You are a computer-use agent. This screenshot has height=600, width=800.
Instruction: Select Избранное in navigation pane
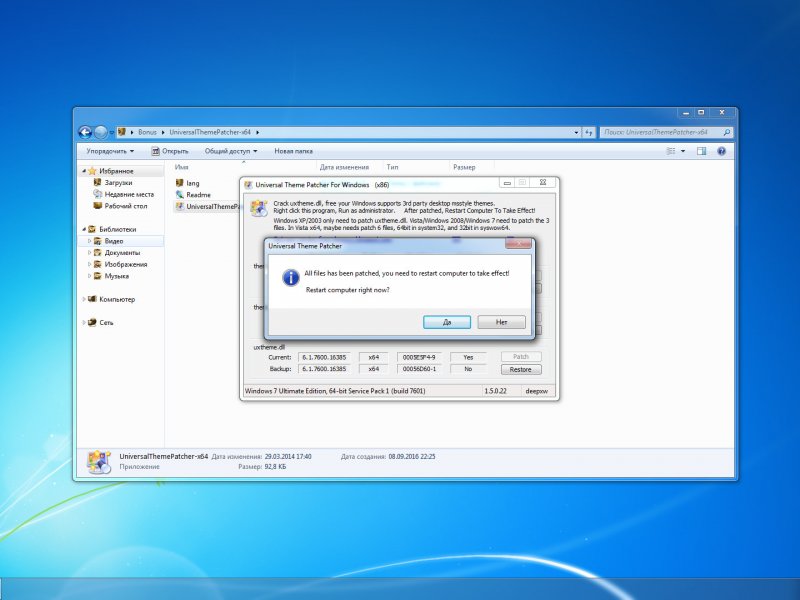116,171
